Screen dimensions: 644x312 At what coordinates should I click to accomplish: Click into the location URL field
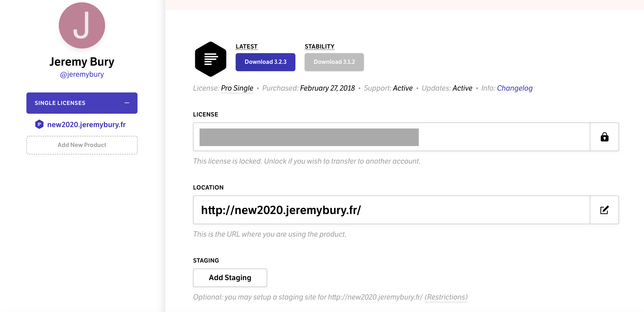pyautogui.click(x=391, y=210)
